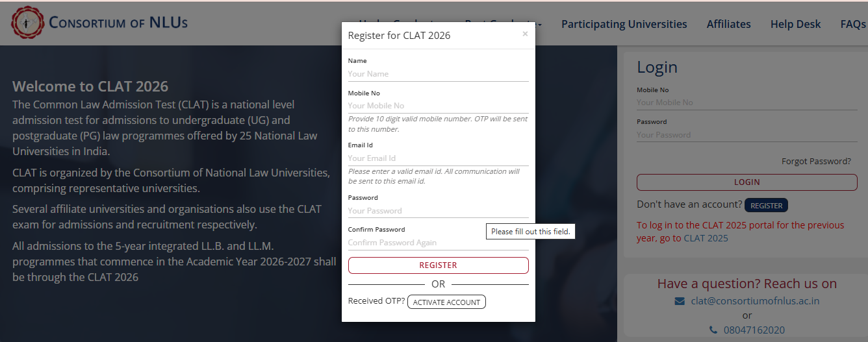The image size is (868, 342).
Task: Click the dark blue REGISTER button in Login panel
Action: [x=766, y=205]
